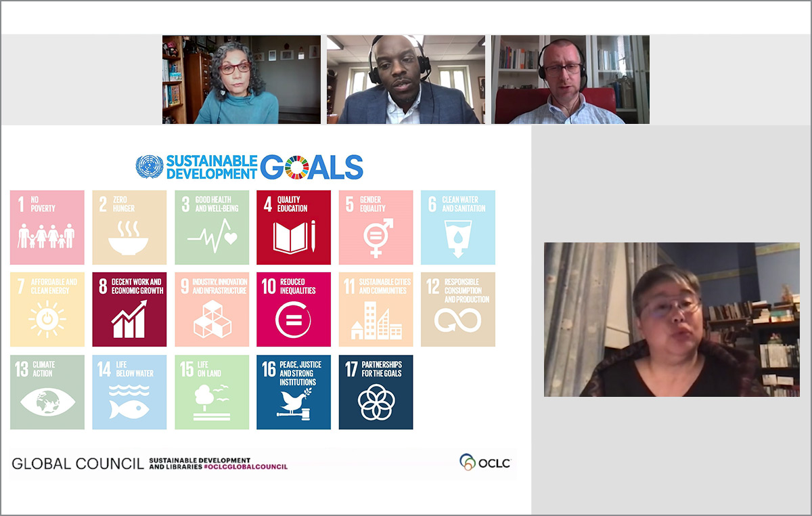Click the Good Health and Well-being tile
Viewport: 812px width, 516px height.
(x=212, y=227)
